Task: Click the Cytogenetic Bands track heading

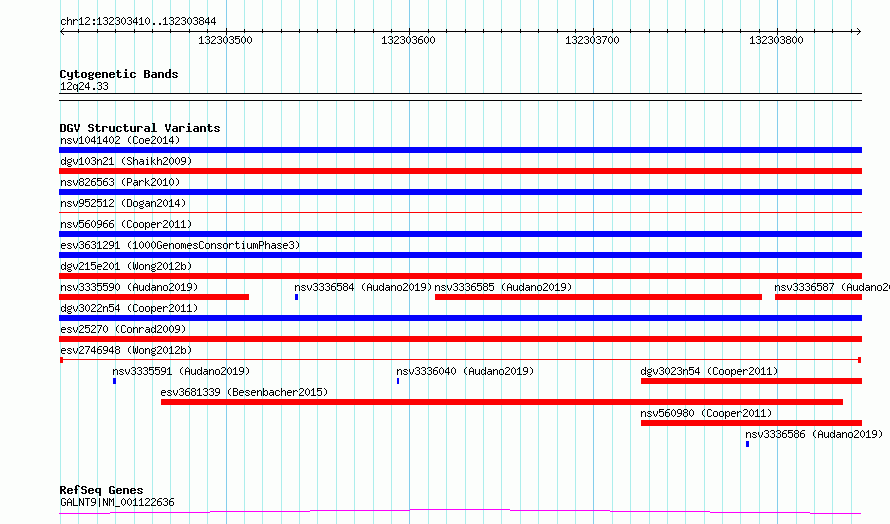Action: coord(119,74)
